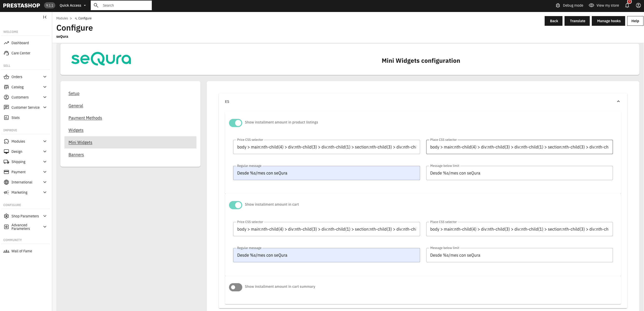This screenshot has height=311, width=644.
Task: Click the Customer Service chat icon
Action: [x=6, y=107]
